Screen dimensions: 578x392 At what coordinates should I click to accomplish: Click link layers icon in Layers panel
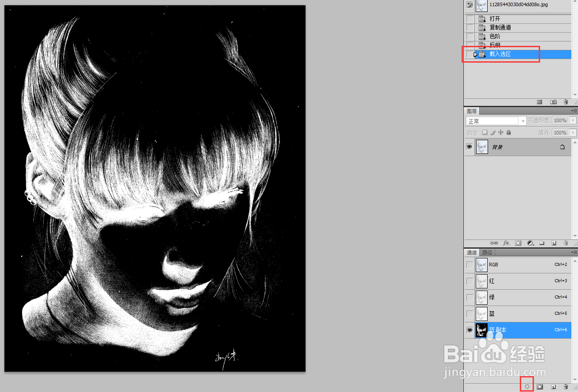pyautogui.click(x=494, y=243)
